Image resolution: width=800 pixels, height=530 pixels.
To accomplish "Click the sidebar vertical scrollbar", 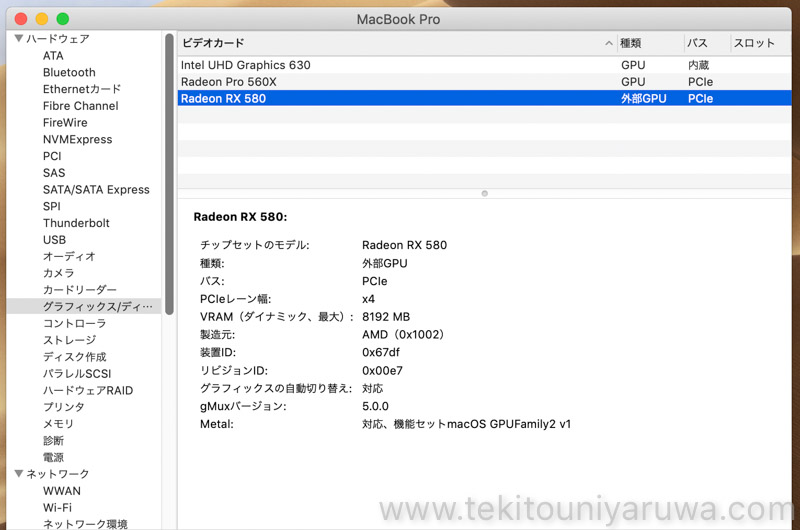I will pos(169,173).
